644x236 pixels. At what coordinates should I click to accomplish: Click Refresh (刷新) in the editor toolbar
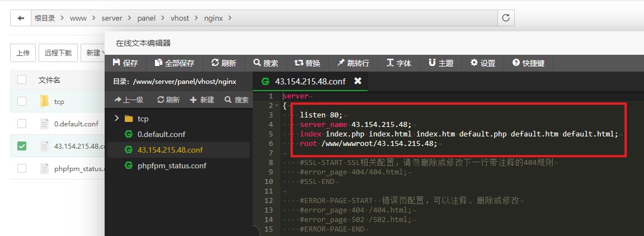pos(224,63)
